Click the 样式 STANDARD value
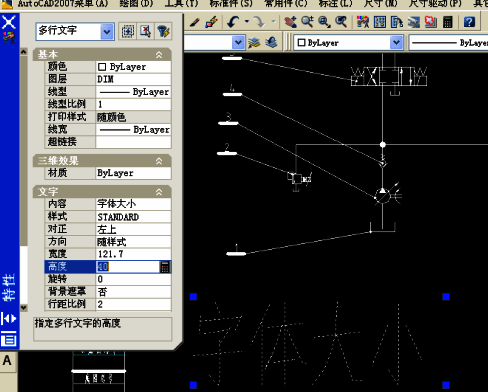This screenshot has width=488, height=392. 133,217
